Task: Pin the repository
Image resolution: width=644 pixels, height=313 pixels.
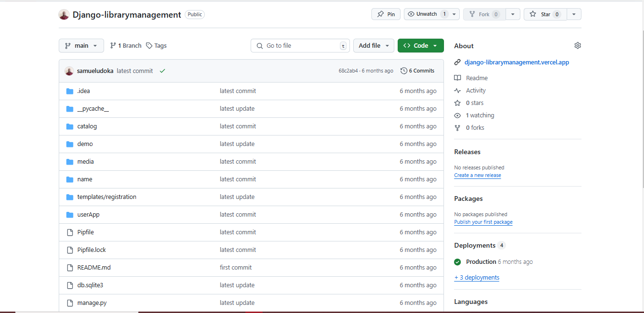Action: coord(386,14)
